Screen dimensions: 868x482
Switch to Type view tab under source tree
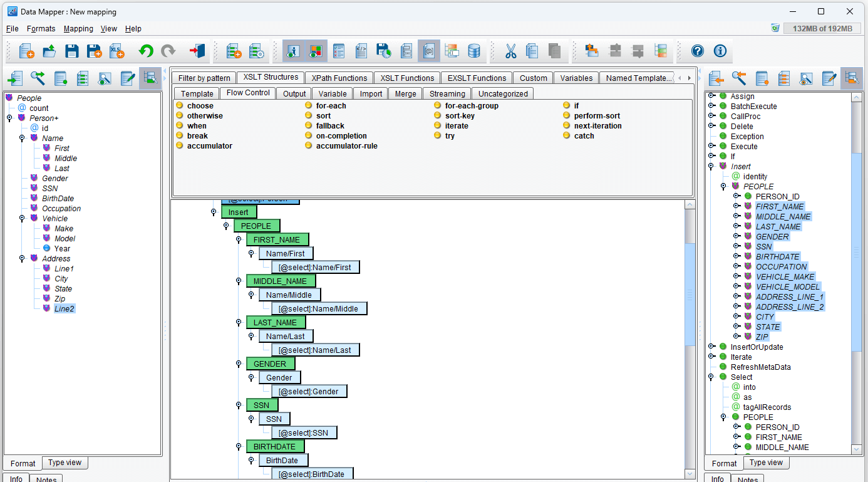point(65,463)
